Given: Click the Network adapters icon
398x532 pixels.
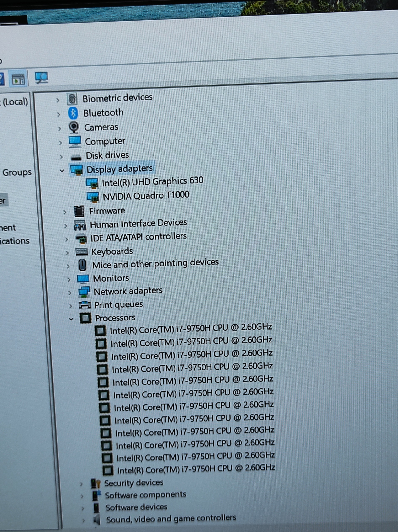Looking at the screenshot, I should (84, 292).
